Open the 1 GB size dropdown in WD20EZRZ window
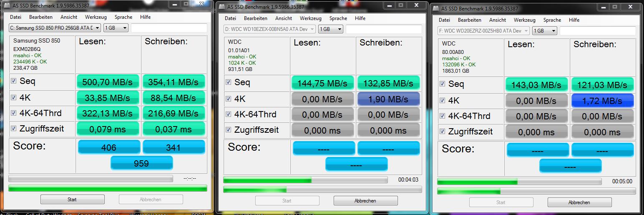This screenshot has width=644, height=215. [x=544, y=31]
